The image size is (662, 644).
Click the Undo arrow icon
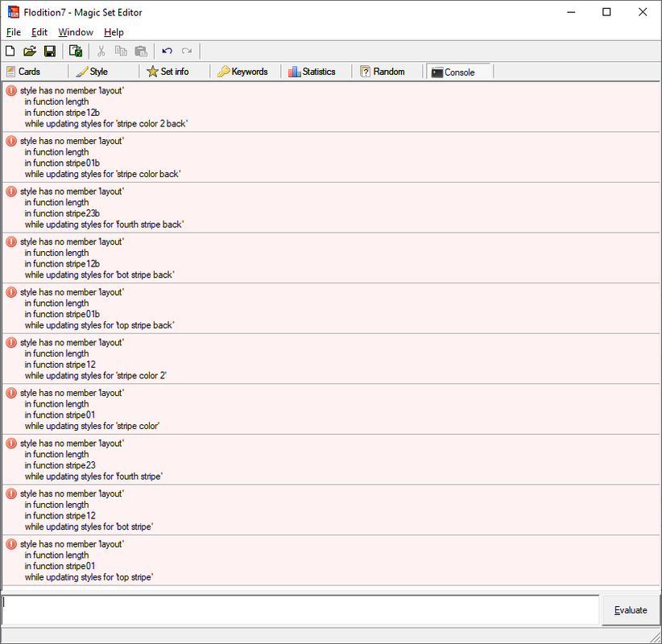pos(168,51)
